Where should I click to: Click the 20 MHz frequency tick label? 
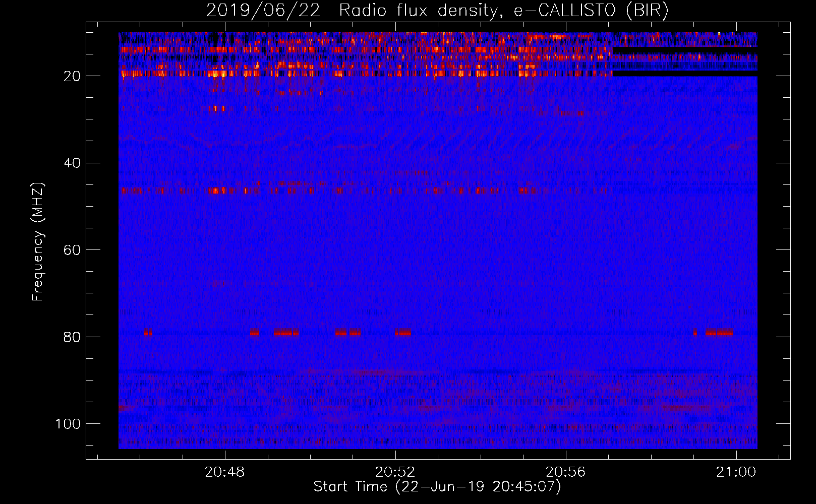click(x=72, y=76)
